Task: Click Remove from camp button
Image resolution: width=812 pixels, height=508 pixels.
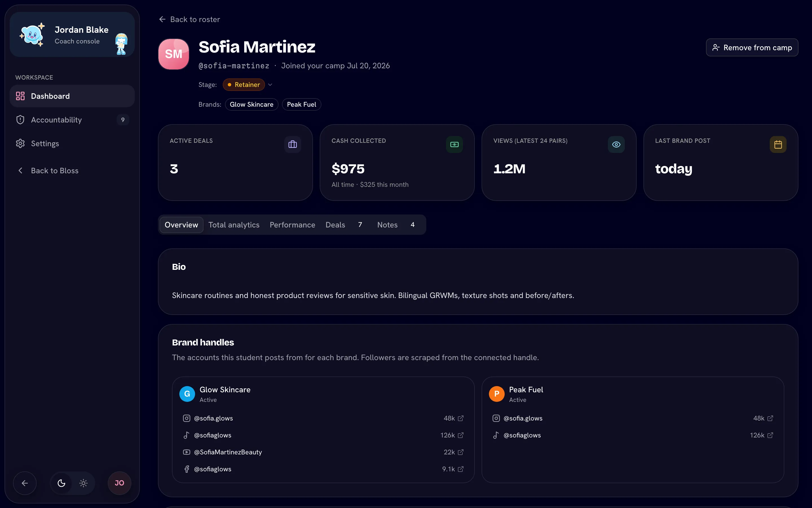Action: 752,48
